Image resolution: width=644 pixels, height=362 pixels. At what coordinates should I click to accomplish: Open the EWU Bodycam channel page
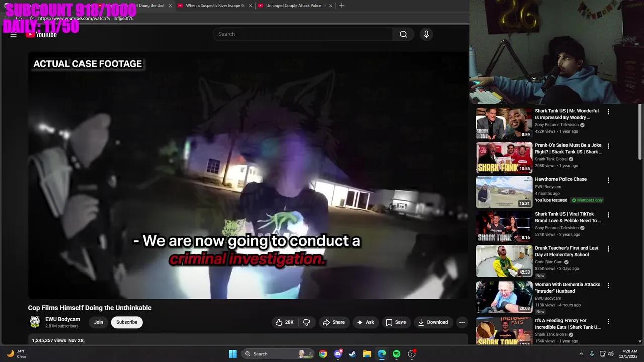pos(62,319)
